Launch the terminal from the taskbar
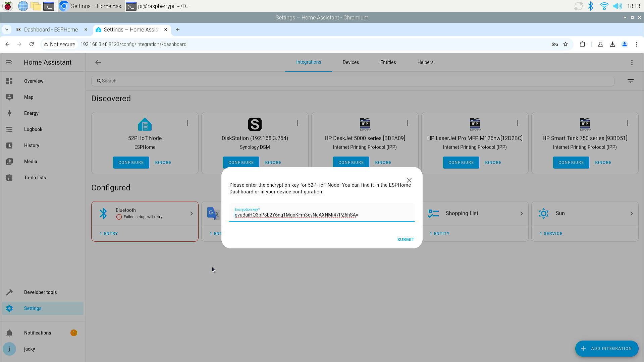The width and height of the screenshot is (644, 362). coord(49,6)
